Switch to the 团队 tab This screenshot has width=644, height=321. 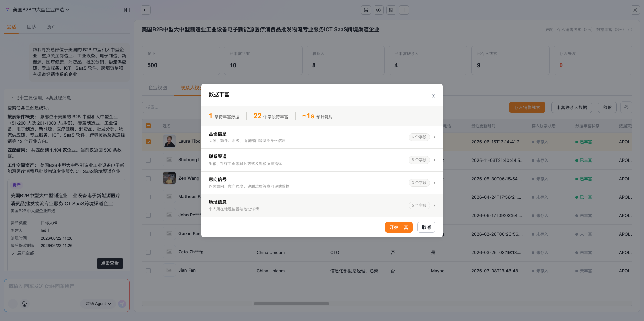pos(32,27)
